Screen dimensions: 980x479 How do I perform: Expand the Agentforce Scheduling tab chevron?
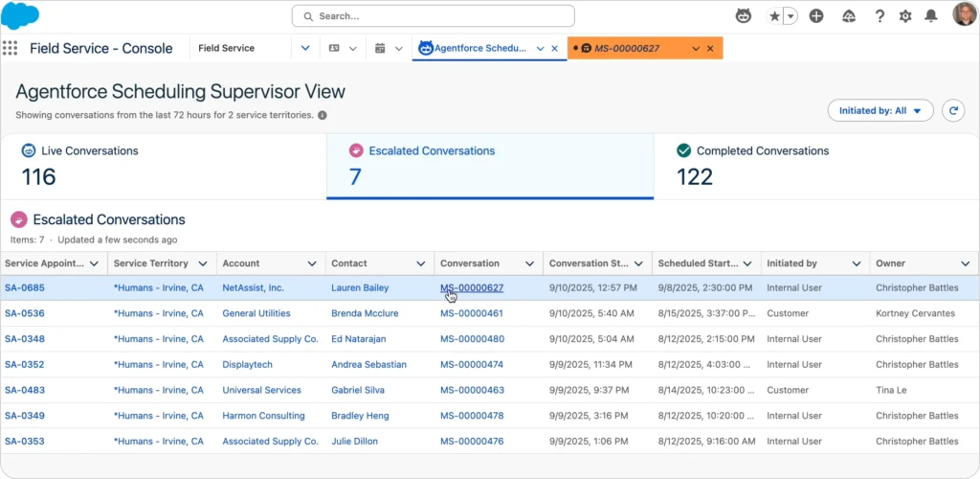tap(540, 48)
